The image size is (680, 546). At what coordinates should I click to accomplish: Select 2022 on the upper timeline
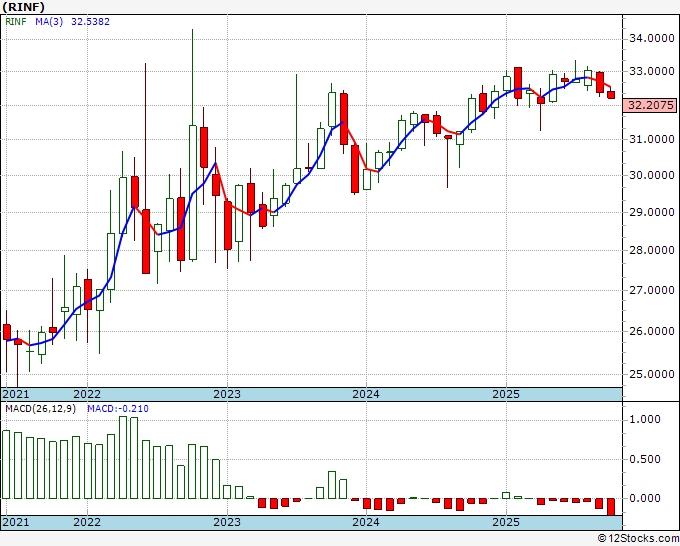pyautogui.click(x=87, y=394)
